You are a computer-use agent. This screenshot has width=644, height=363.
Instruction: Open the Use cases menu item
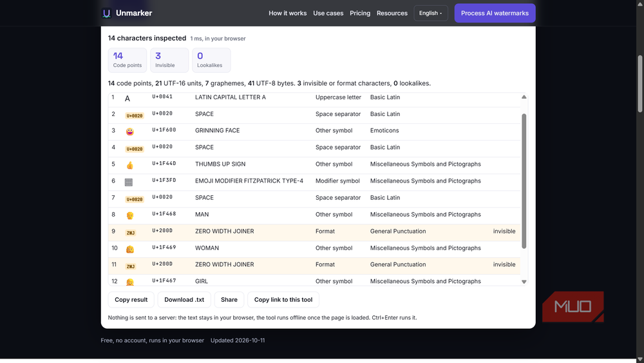328,13
